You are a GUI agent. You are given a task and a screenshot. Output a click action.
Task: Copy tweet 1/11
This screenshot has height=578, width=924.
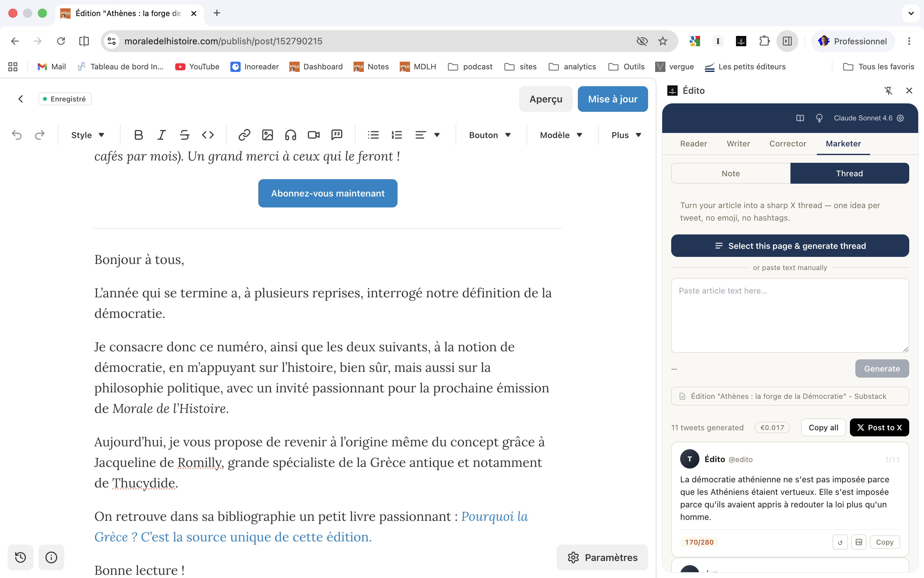pyautogui.click(x=885, y=542)
